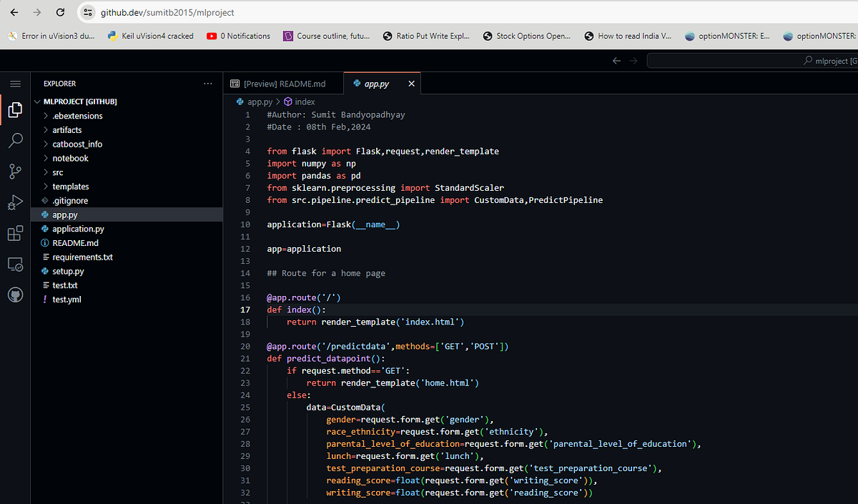Image resolution: width=858 pixels, height=504 pixels.
Task: Select the Explorer icon in the activity bar
Action: pos(15,109)
